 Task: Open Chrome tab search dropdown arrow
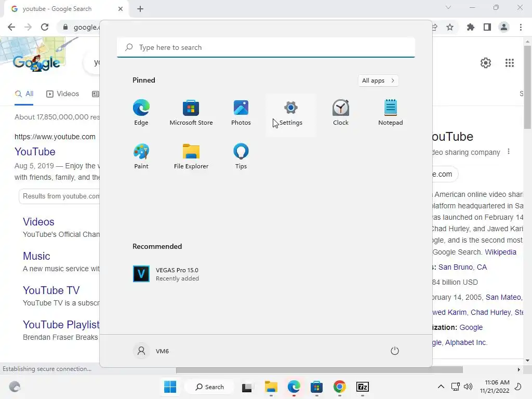click(448, 7)
